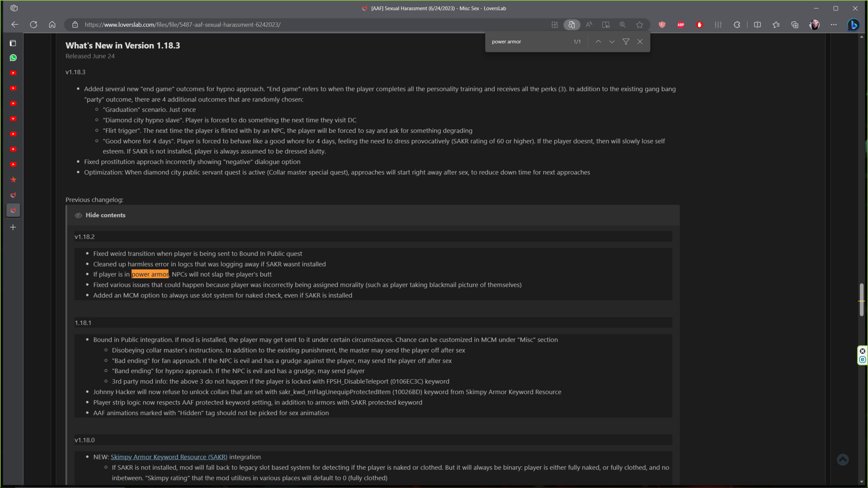
Task: Open the Bing Copilot sidebar
Action: (853, 25)
